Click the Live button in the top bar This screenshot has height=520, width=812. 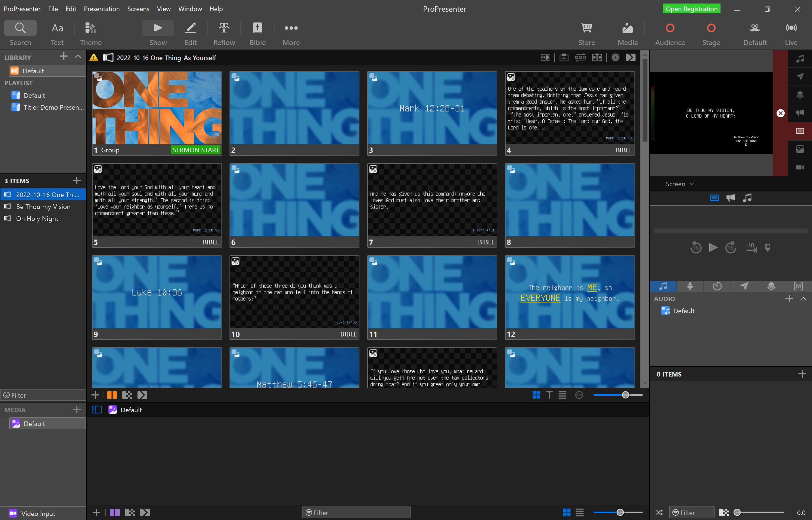coord(791,32)
